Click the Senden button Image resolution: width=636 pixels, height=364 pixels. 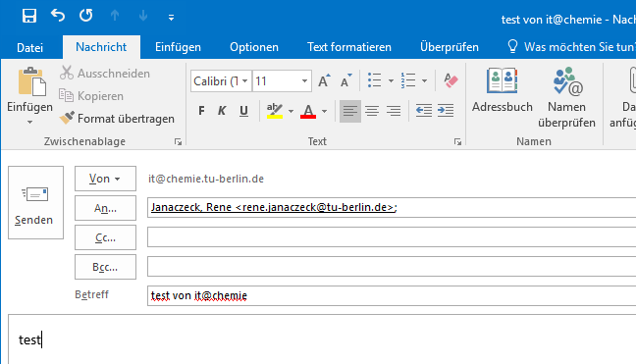pos(35,202)
